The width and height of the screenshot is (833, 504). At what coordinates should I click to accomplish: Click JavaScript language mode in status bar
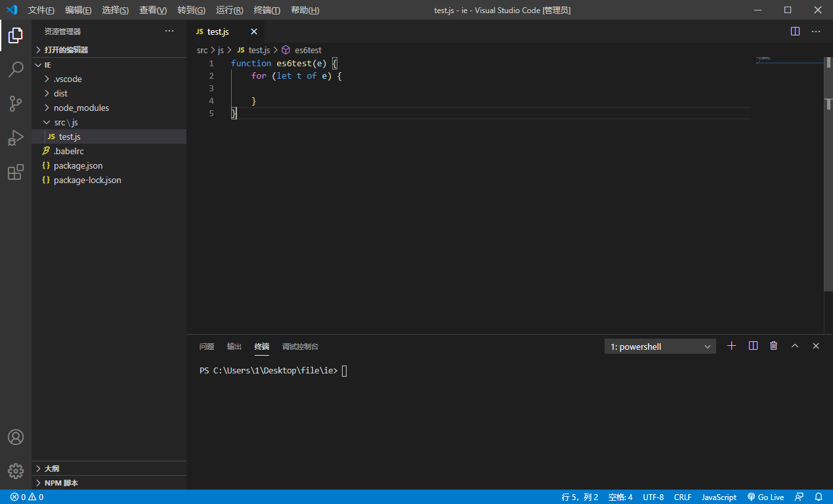click(719, 497)
